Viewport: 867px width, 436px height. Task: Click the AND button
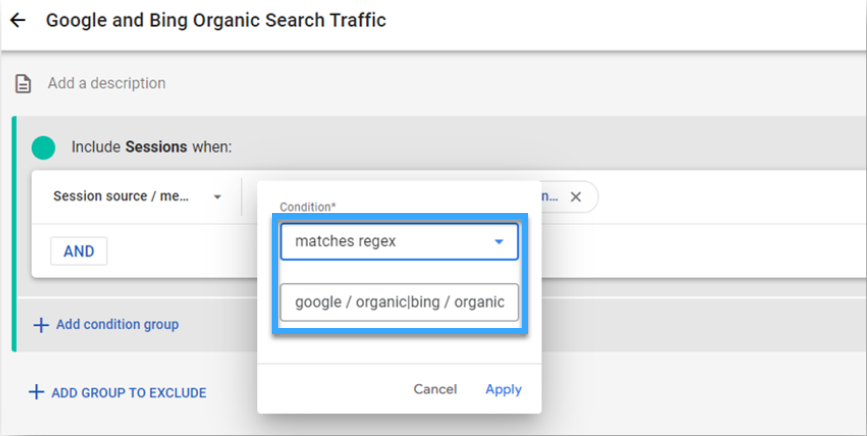coord(79,251)
